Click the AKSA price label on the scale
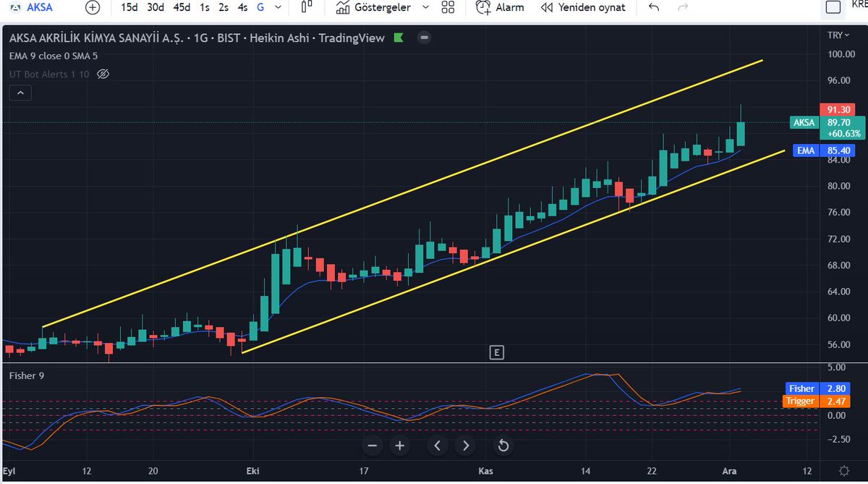This screenshot has width=868, height=484. tap(804, 123)
